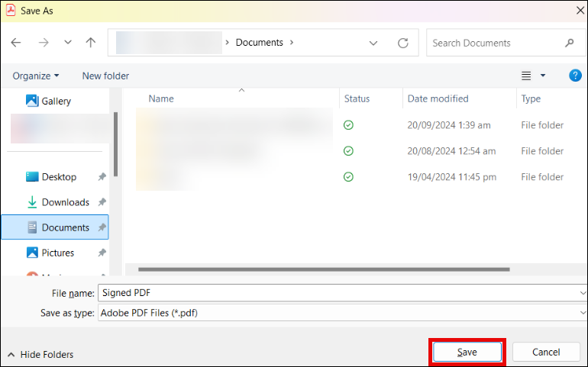Viewport: 588px width, 367px height.
Task: Click the Search Documents box
Action: coord(496,43)
